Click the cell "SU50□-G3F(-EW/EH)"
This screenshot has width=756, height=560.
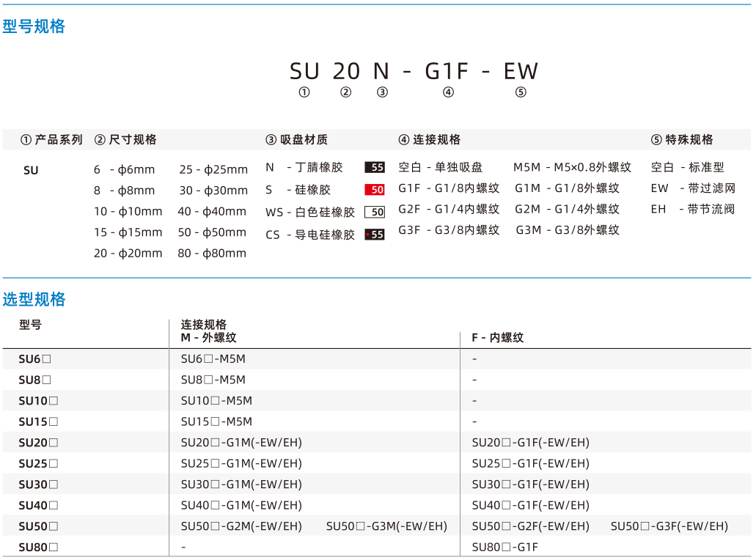point(669,526)
